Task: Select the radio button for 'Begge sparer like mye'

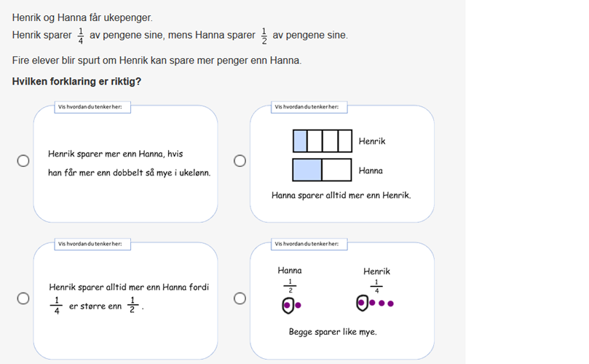Action: click(240, 298)
